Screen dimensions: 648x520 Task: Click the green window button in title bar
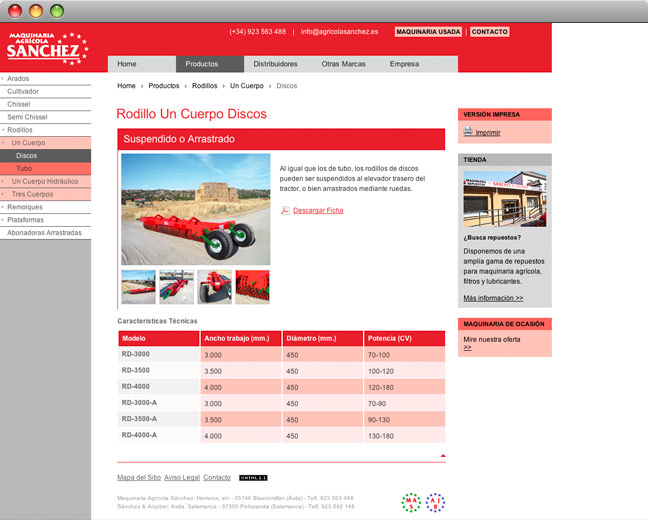57,11
